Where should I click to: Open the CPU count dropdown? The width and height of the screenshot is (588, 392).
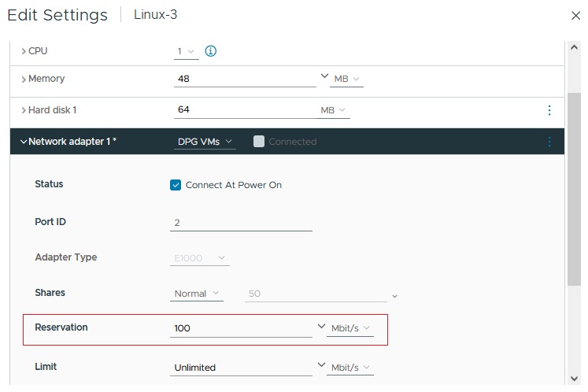(x=187, y=51)
